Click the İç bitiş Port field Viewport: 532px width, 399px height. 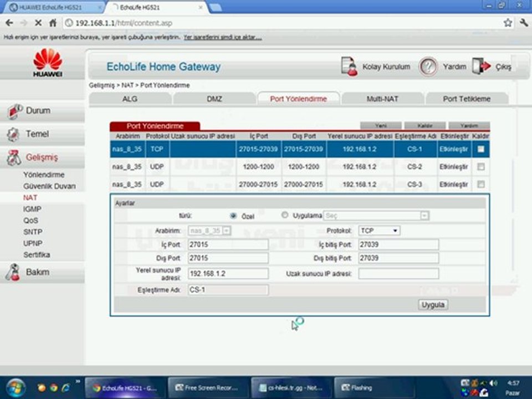(x=398, y=244)
